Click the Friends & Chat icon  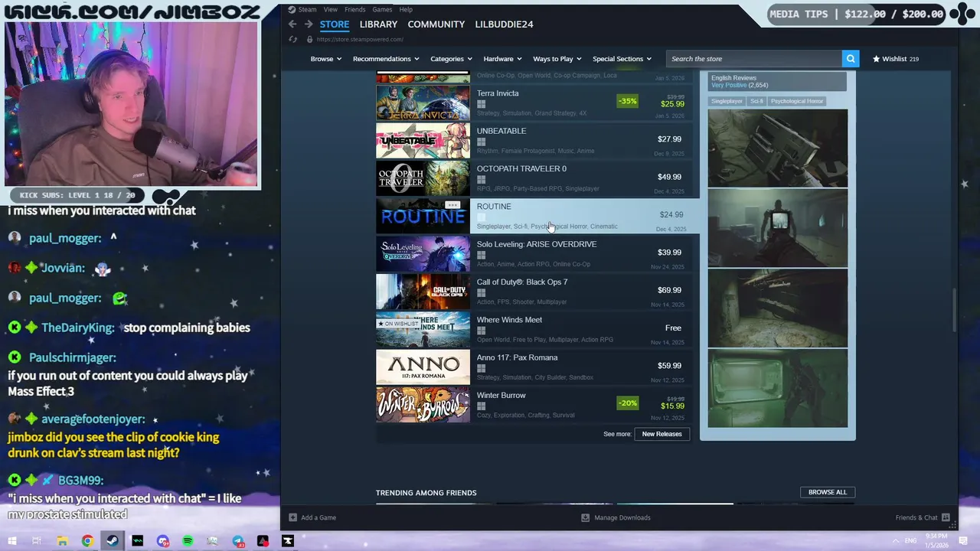pyautogui.click(x=946, y=517)
